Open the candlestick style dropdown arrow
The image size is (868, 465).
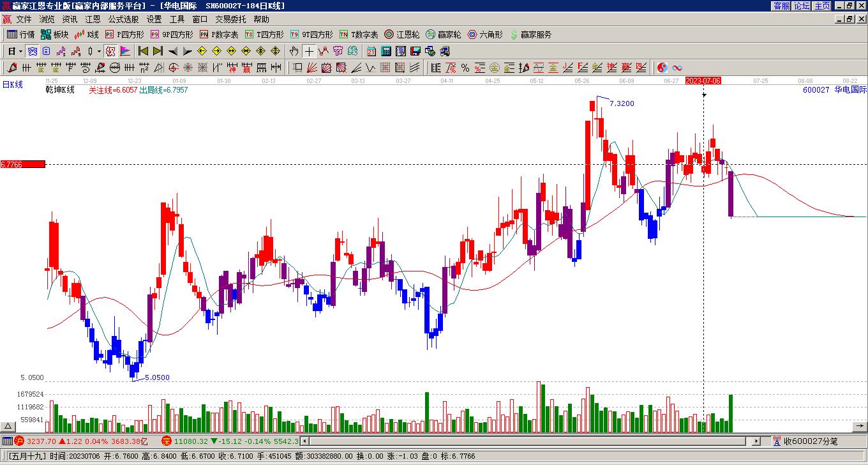coord(98,51)
